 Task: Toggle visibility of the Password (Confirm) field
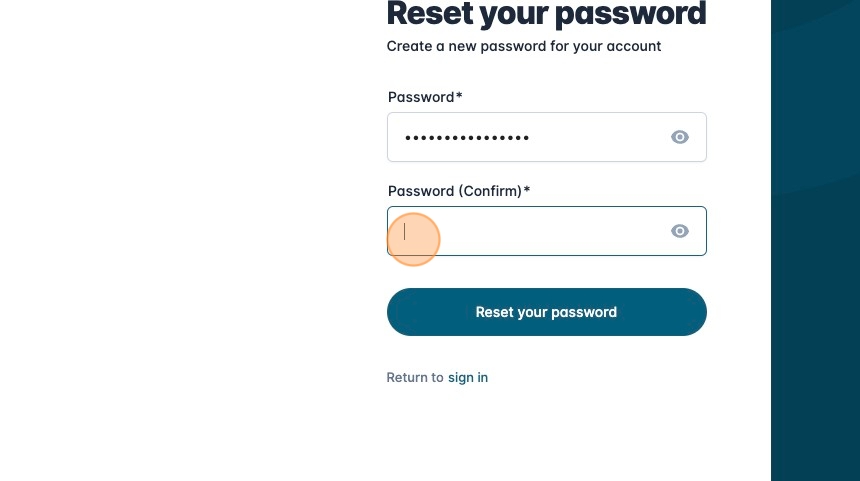680,231
